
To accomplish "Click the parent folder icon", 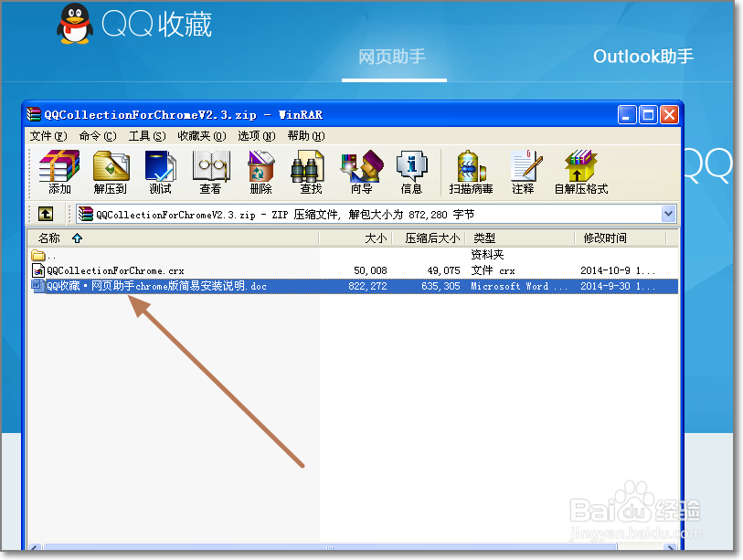I will 37,256.
